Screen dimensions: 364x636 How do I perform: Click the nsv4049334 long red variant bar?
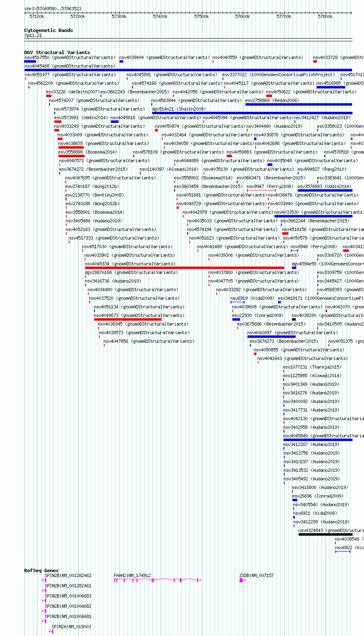(184, 268)
